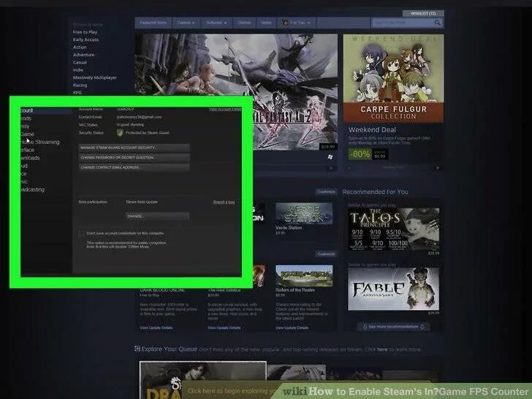Browse the Action genre
Image resolution: width=532 pixels, height=399 pixels.
point(80,47)
